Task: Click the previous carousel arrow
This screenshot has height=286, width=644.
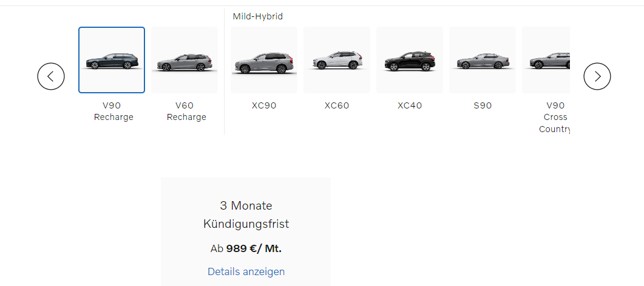Action: tap(51, 76)
